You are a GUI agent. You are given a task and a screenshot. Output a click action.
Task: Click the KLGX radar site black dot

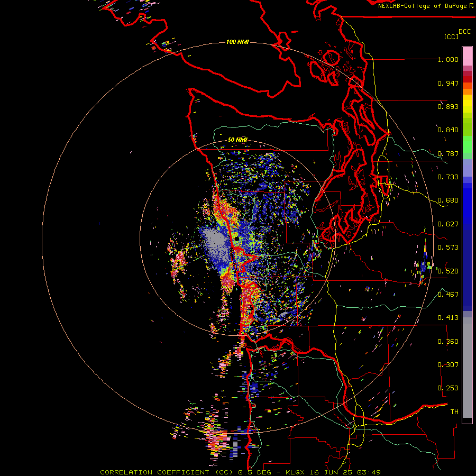[x=236, y=239]
